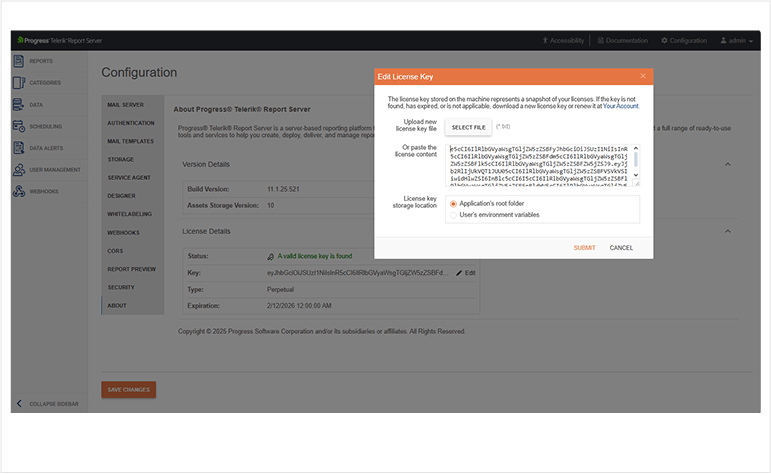Open the Data sidebar icon
The height and width of the screenshot is (474, 771).
tap(18, 104)
